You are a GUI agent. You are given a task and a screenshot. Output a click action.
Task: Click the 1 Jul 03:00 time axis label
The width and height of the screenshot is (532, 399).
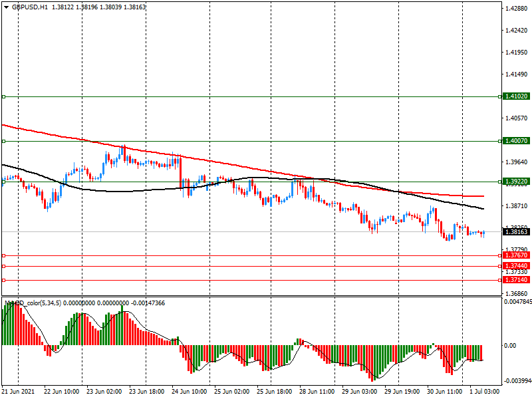485,392
